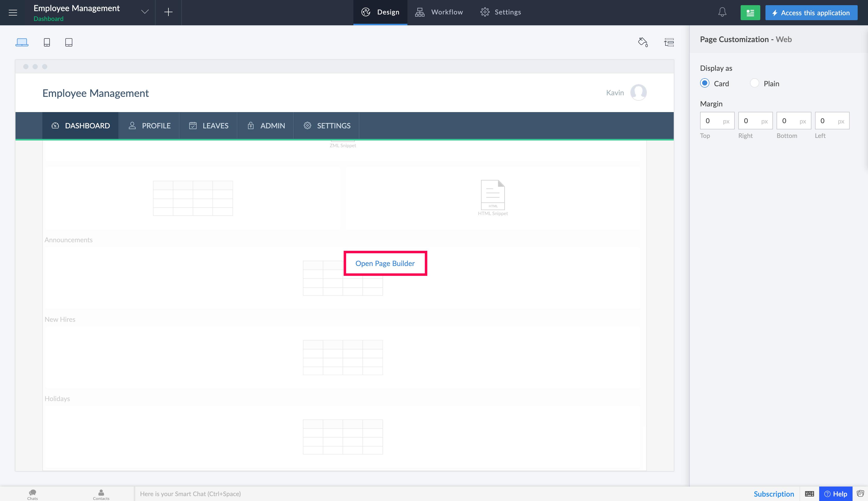Open notifications bell
The width and height of the screenshot is (868, 501).
click(722, 12)
